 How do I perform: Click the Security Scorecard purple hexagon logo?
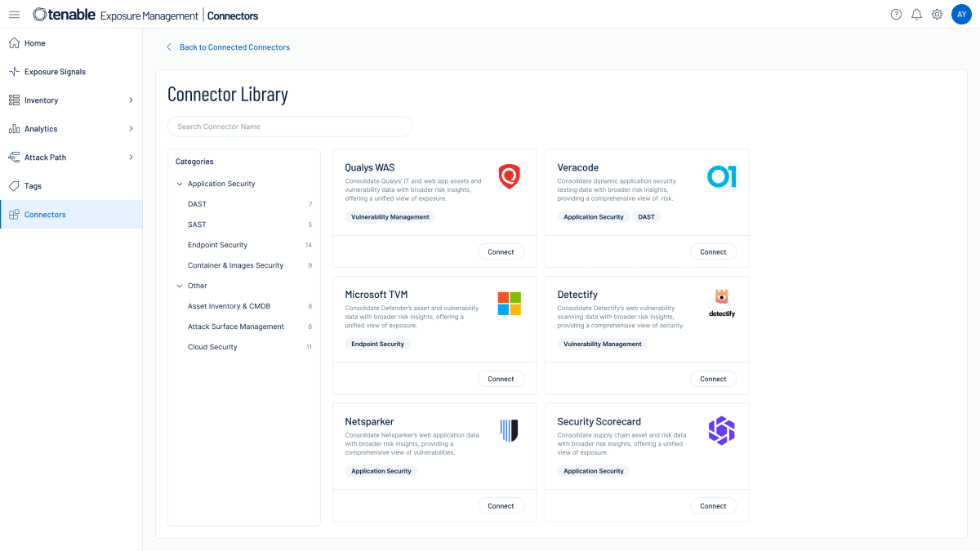coord(721,430)
